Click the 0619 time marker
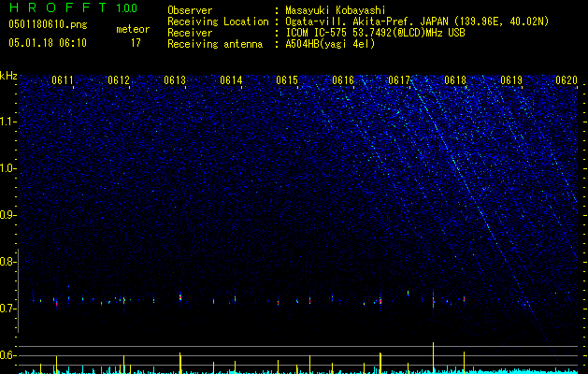588x374 pixels. (x=511, y=80)
